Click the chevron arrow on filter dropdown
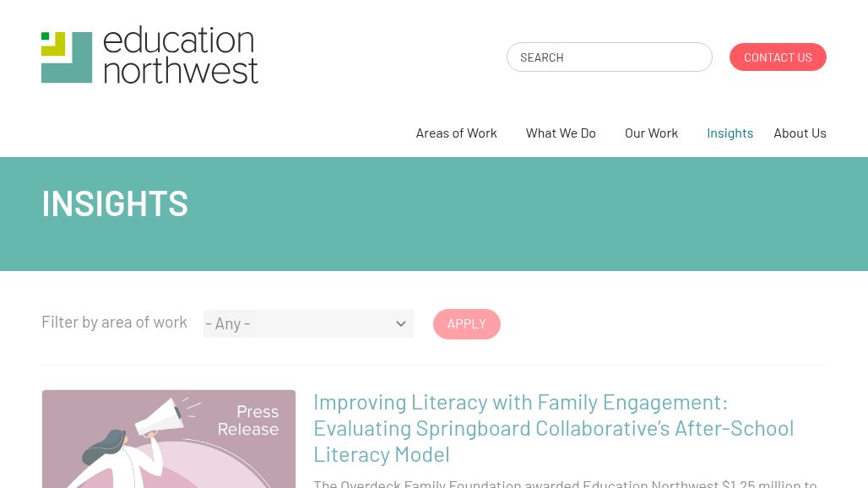 tap(401, 324)
